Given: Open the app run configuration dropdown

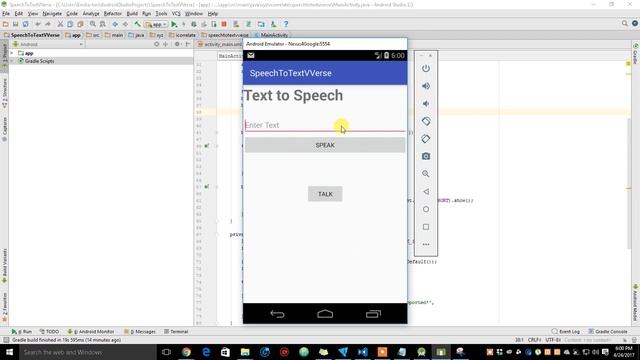Looking at the screenshot, I should (156, 24).
